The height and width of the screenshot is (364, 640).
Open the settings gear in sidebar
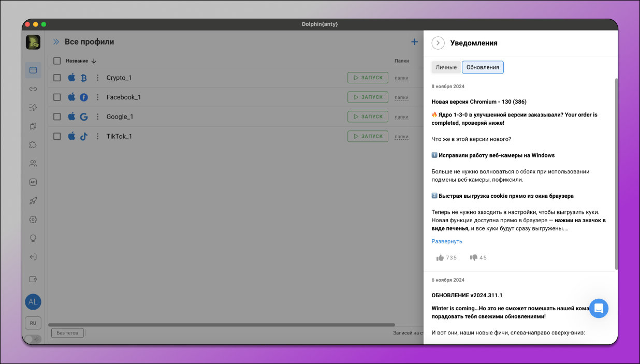tap(33, 220)
